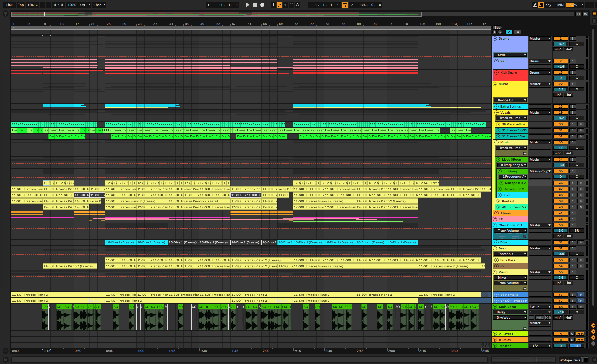Image resolution: width=597 pixels, height=364 pixels.
Task: Click the H optimize height button
Action: pyautogui.click(x=578, y=14)
